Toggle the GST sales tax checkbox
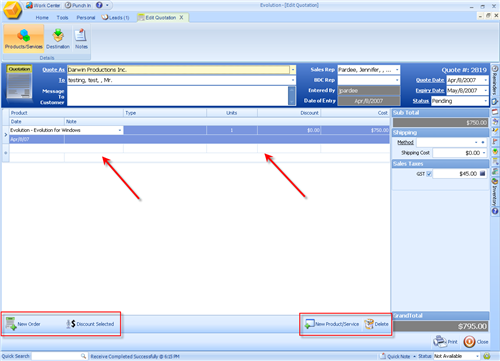 click(x=429, y=174)
